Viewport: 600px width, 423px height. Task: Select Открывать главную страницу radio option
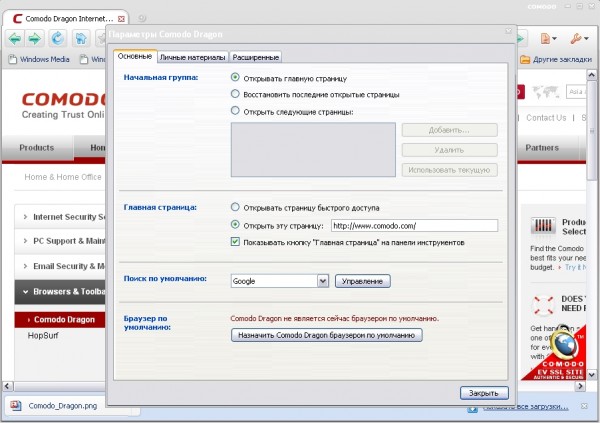click(235, 77)
